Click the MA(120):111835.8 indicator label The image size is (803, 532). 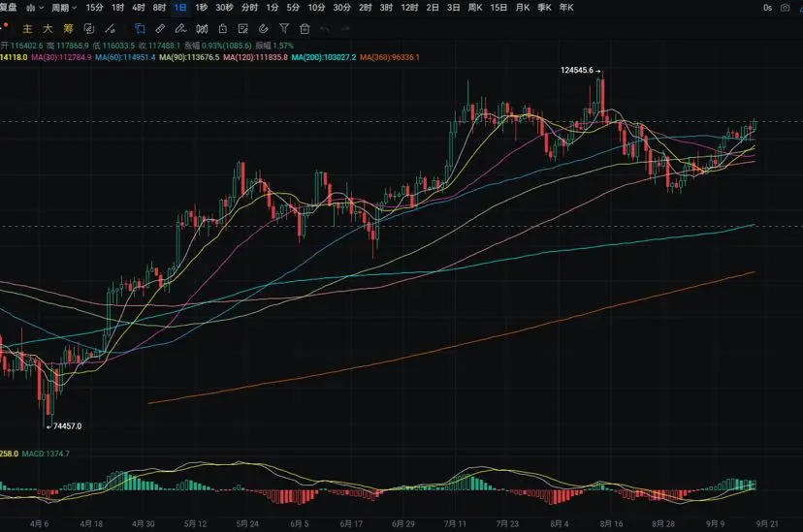pyautogui.click(x=256, y=57)
